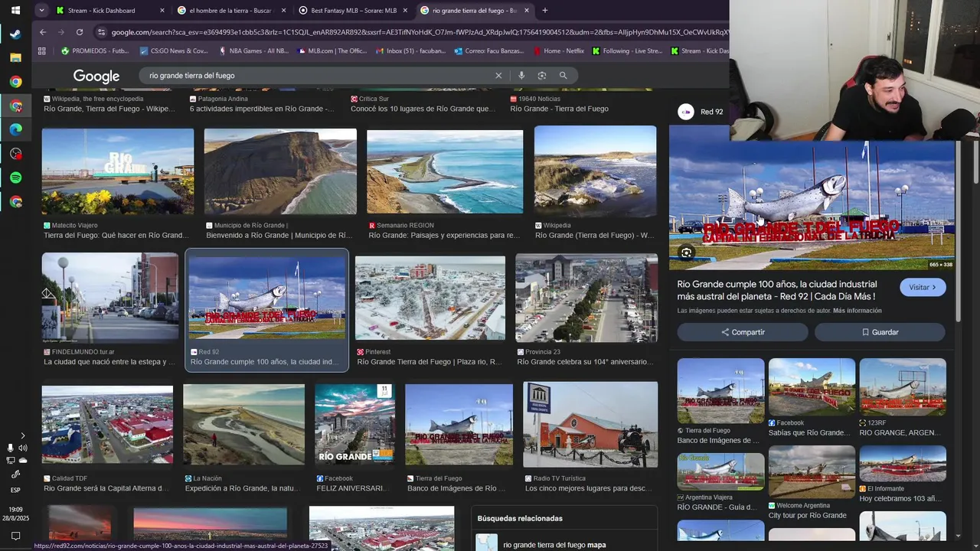Open Provincia 23 aerial avenue thumbnail
This screenshot has height=551, width=980.
coord(586,298)
